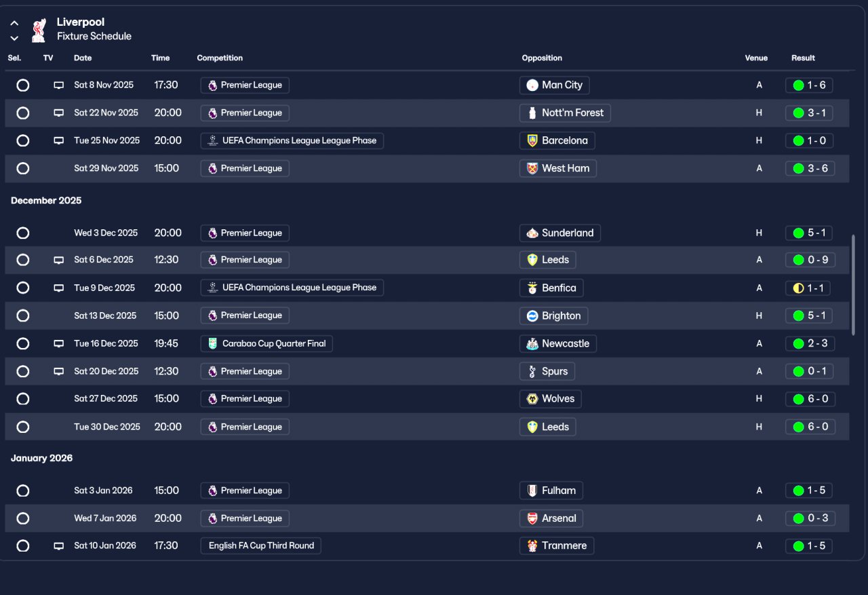Go to previous team with up chevron

tap(14, 23)
